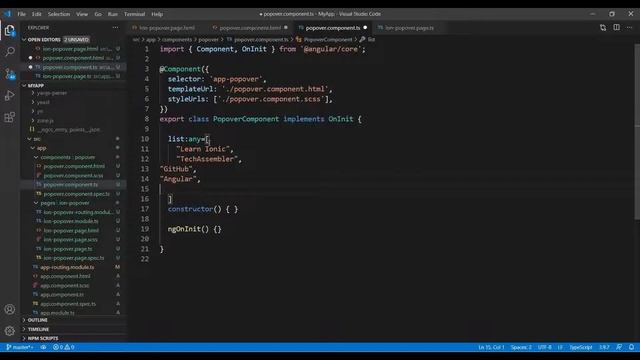Click Spaces: 2 indentation status item
This screenshot has width=640, height=360.
click(x=521, y=347)
